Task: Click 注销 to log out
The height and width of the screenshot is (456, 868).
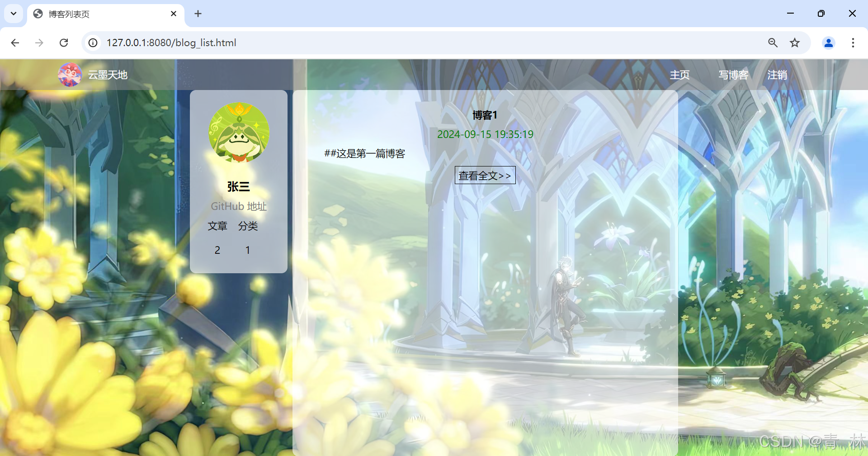Action: [x=777, y=75]
